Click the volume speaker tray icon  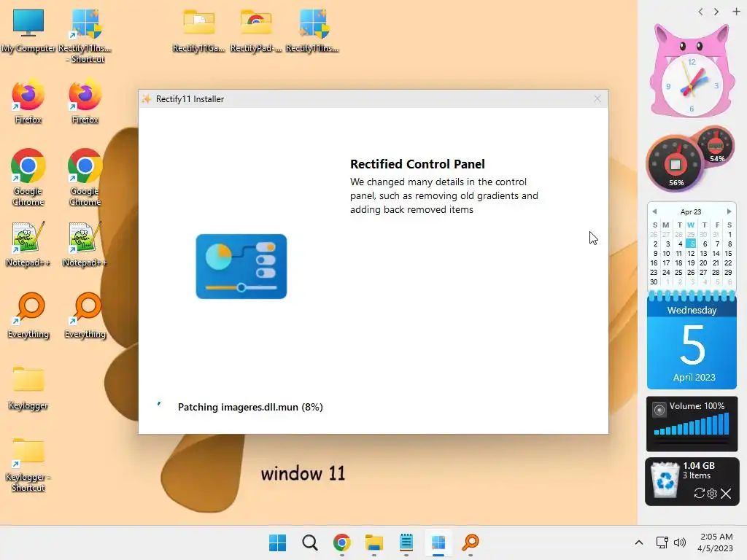click(x=680, y=542)
